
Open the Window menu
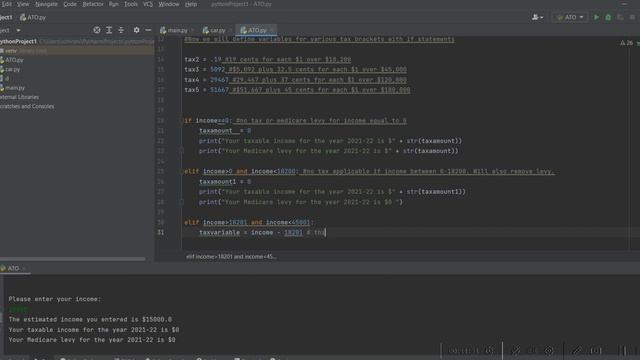pos(169,4)
